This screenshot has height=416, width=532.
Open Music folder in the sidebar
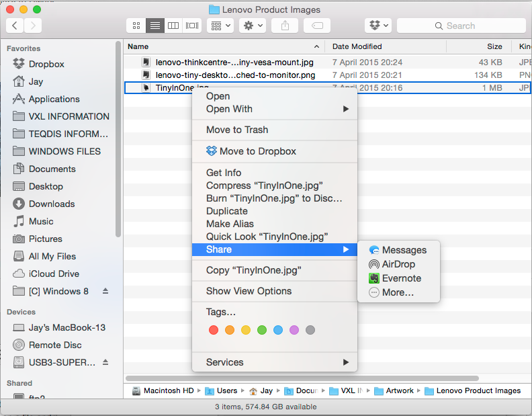coord(41,221)
